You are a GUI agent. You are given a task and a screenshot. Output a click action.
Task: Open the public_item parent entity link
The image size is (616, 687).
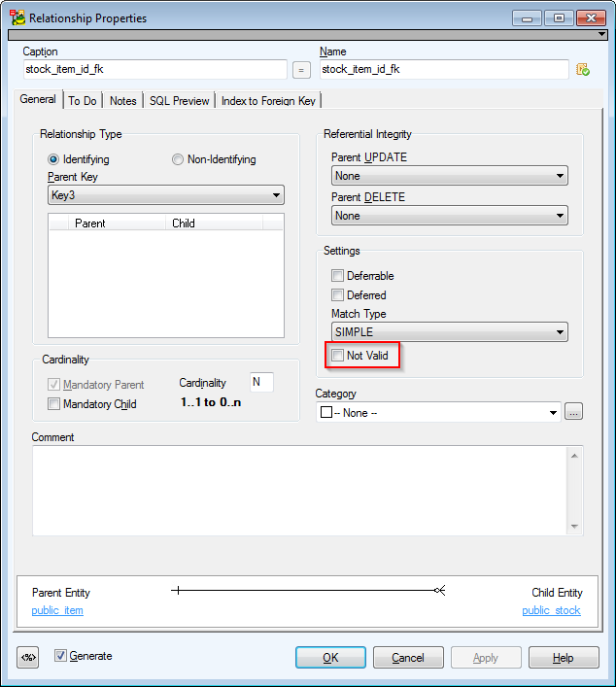tap(57, 610)
